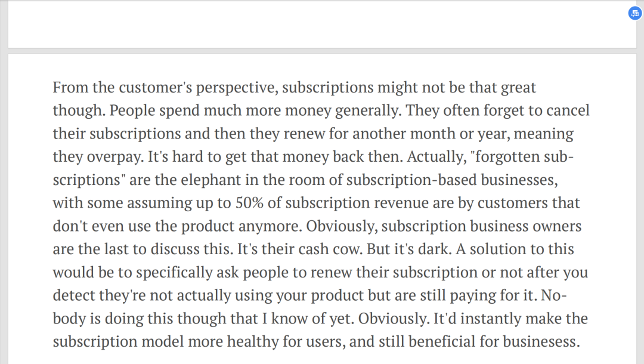
Task: Place cursor on "50%" in the text
Action: pyautogui.click(x=249, y=203)
